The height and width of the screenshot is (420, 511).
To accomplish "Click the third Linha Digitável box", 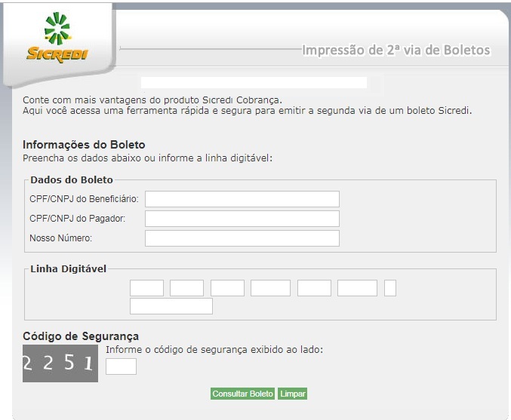I will [x=227, y=288].
